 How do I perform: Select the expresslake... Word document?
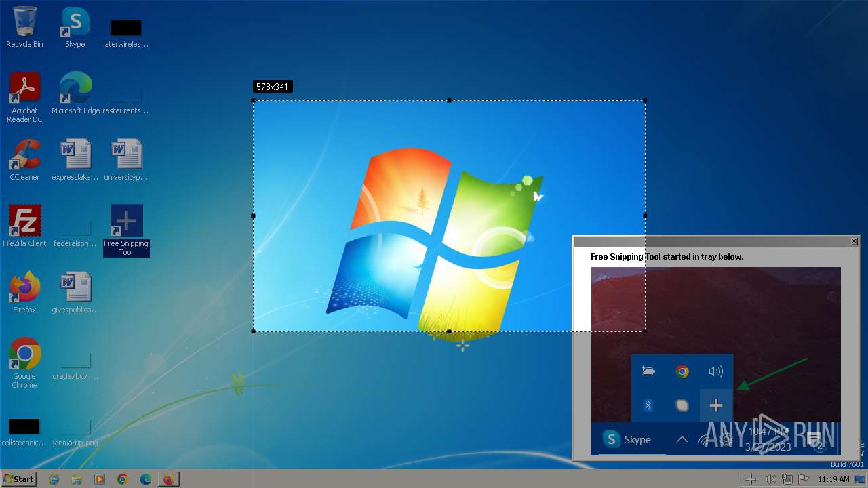coord(75,160)
